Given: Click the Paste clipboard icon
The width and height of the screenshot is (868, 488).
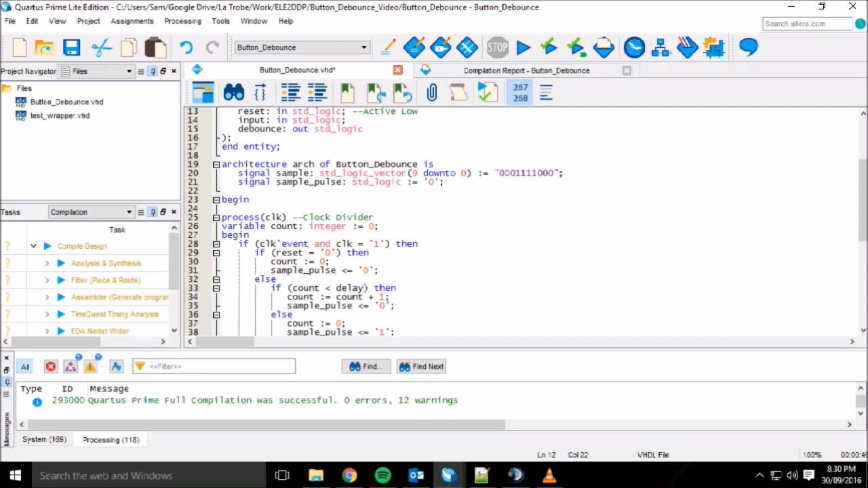Looking at the screenshot, I should (x=155, y=47).
